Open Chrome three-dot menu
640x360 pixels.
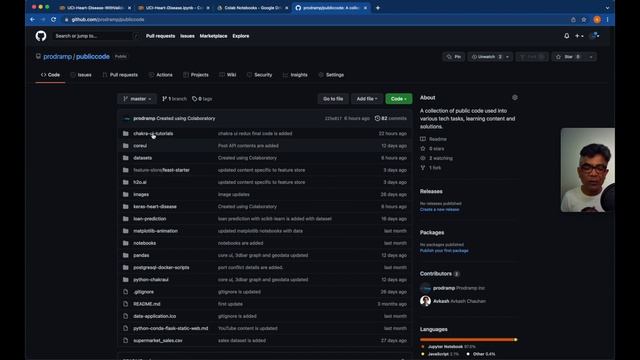click(x=607, y=19)
